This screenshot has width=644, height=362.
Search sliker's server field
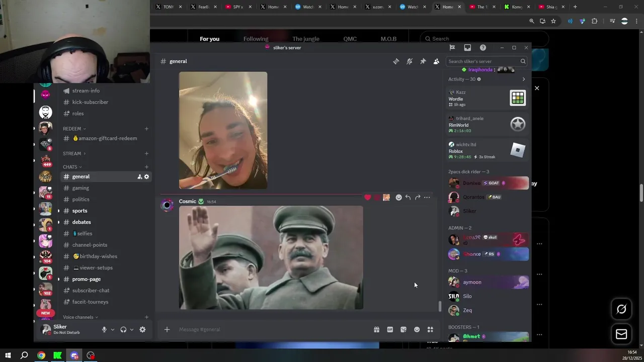click(487, 61)
